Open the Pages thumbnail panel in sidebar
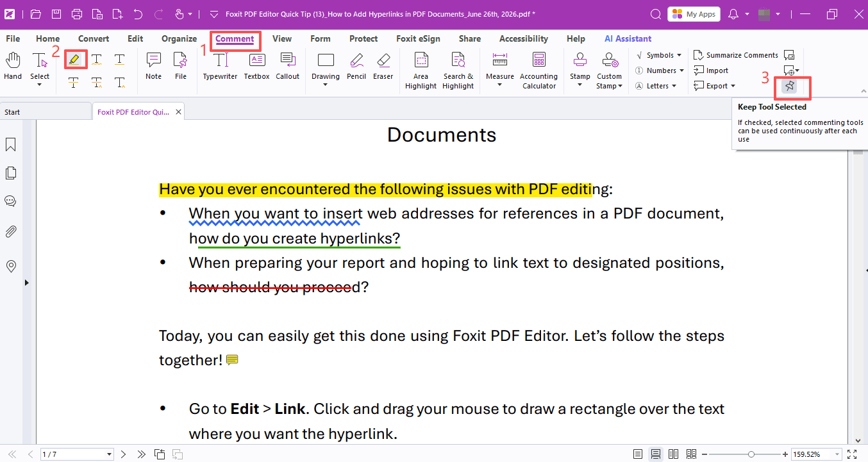This screenshot has height=462, width=868. point(11,173)
